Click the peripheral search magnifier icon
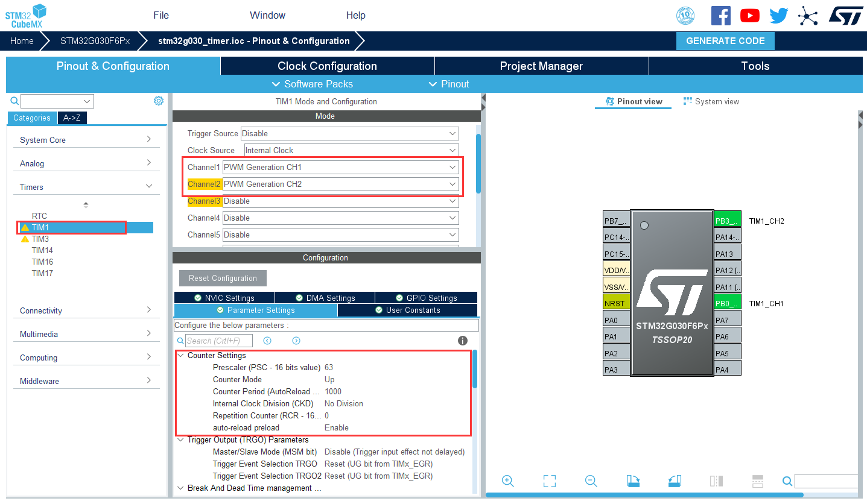Screen dimensions: 867x504 tap(14, 101)
